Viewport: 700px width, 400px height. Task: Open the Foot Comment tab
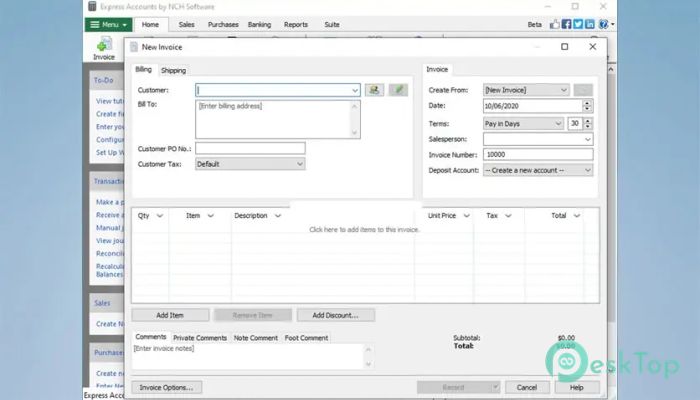306,338
